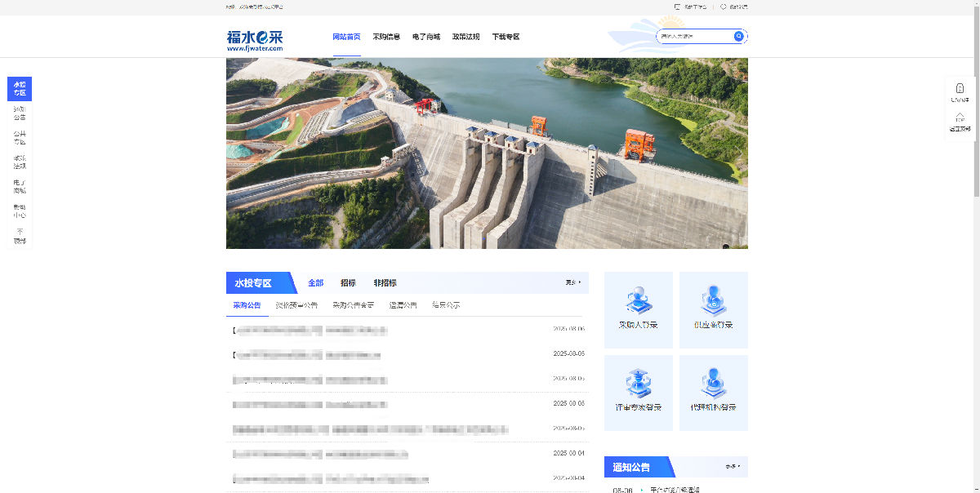Expand the 更多 link of 水投专区 panel
The height and width of the screenshot is (493, 980).
572,282
